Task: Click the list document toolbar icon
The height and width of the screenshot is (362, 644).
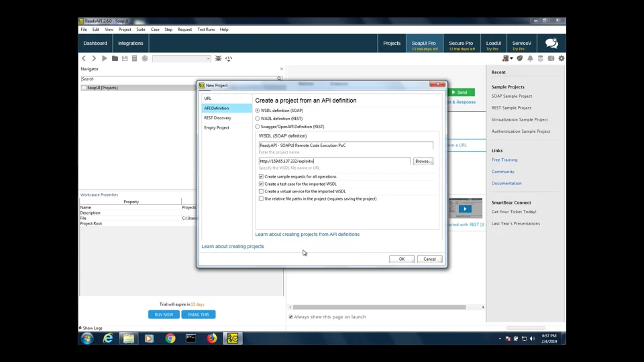Action: [135, 59]
